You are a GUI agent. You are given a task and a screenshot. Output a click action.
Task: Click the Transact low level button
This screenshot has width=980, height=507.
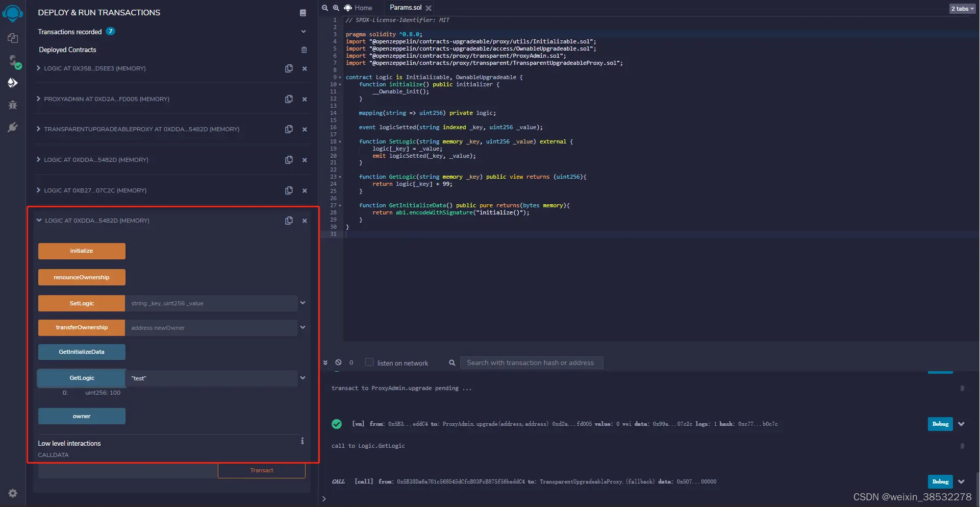(262, 470)
